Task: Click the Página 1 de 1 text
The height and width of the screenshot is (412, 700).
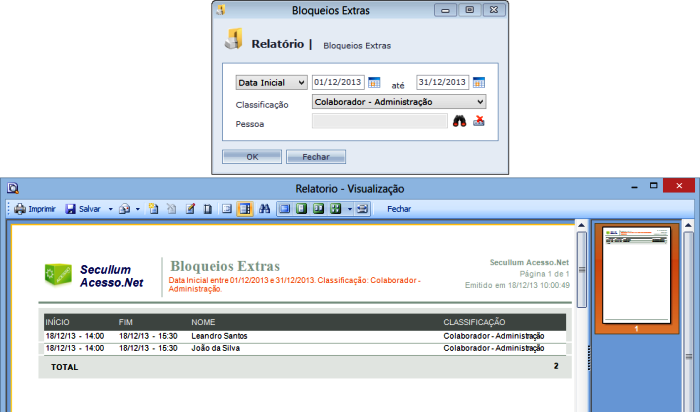Action: coord(544,274)
